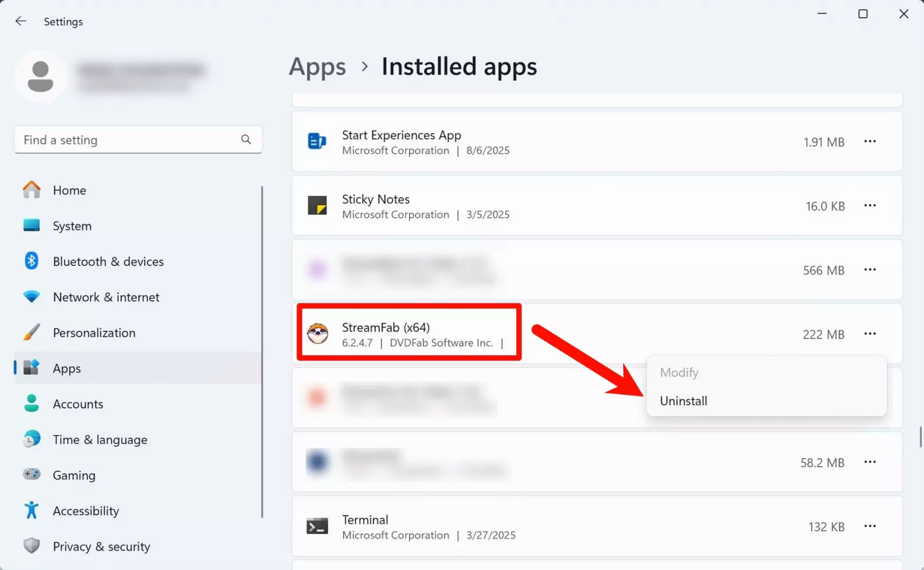Select Network & internet
924x570 pixels.
coord(138,297)
